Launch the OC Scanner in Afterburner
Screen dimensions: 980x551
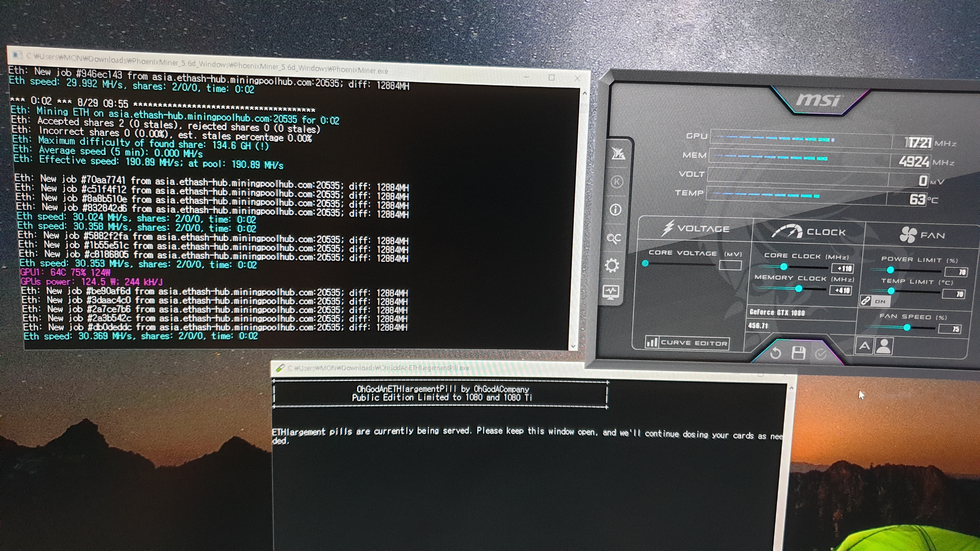pyautogui.click(x=614, y=238)
